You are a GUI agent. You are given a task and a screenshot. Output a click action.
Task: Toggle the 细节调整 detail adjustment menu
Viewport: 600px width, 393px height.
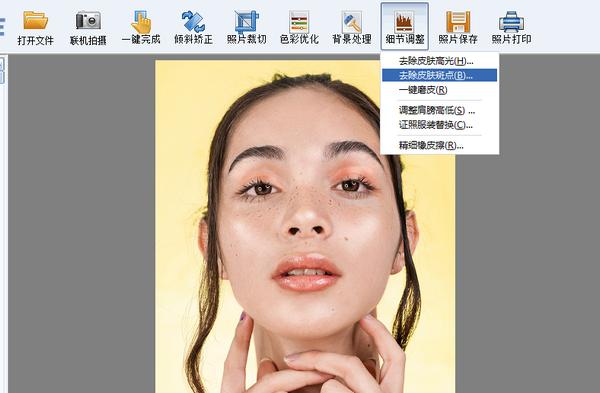tap(404, 26)
